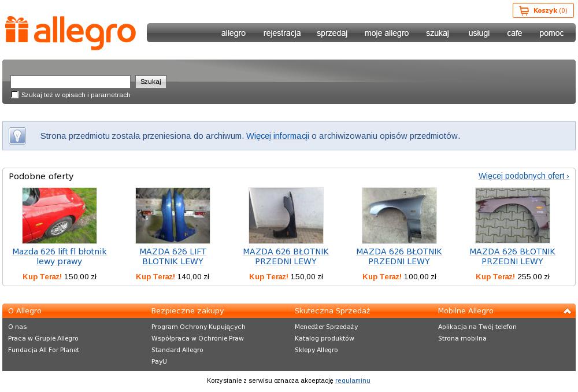Open Współpraca w Ochronie Praw link

[x=198, y=338]
